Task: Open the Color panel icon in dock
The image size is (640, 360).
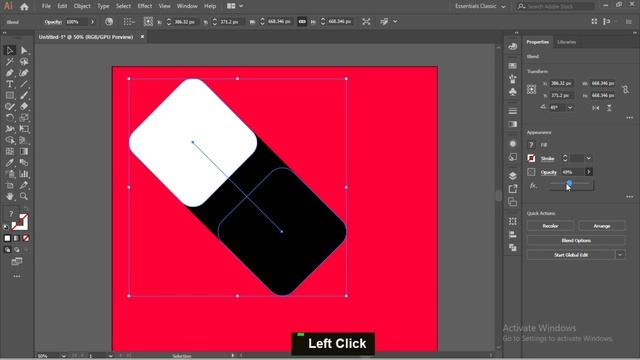Action: [x=513, y=47]
